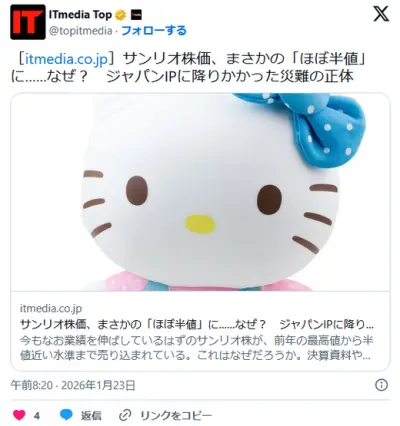Open the @topitmedia handle
Image resolution: width=400 pixels, height=426 pixels.
pos(81,31)
